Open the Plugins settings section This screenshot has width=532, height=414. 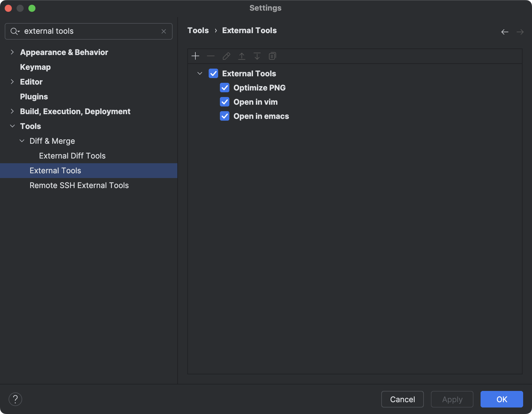pyautogui.click(x=34, y=96)
